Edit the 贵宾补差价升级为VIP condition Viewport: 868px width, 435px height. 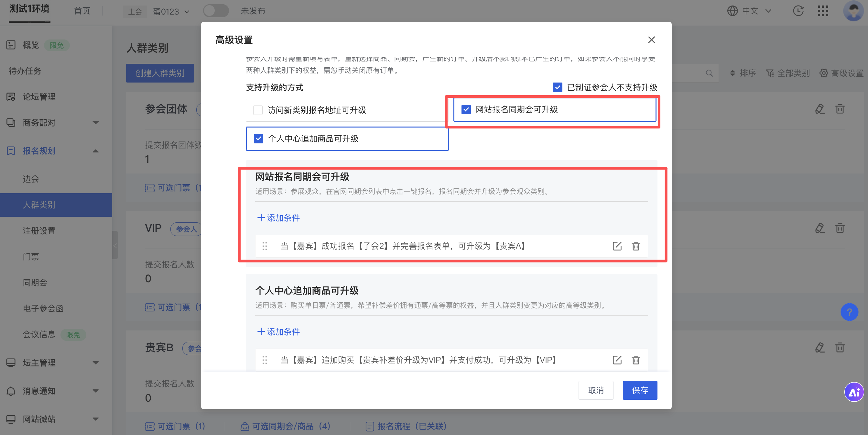617,360
